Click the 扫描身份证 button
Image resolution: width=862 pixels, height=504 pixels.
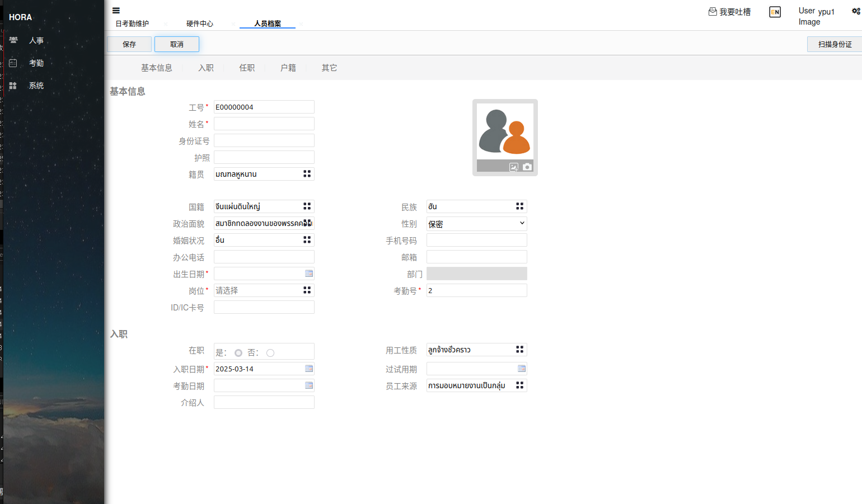(x=835, y=44)
